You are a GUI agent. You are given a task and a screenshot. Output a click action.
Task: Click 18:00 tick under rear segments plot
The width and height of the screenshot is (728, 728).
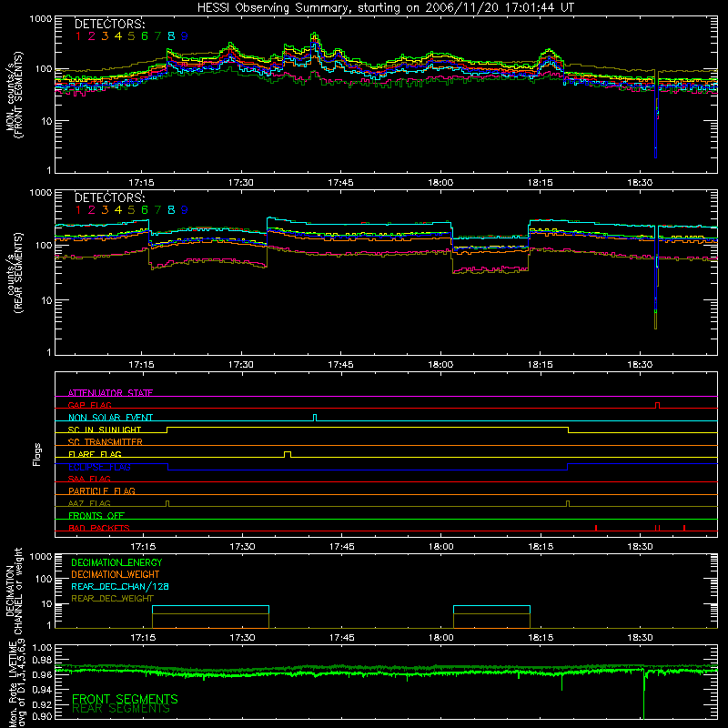click(x=440, y=365)
